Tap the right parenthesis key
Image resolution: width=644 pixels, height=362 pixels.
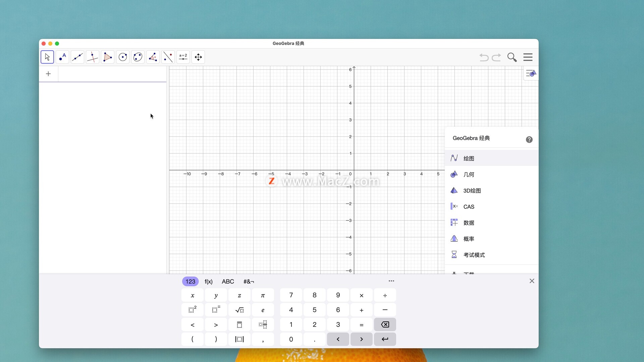[x=216, y=339]
